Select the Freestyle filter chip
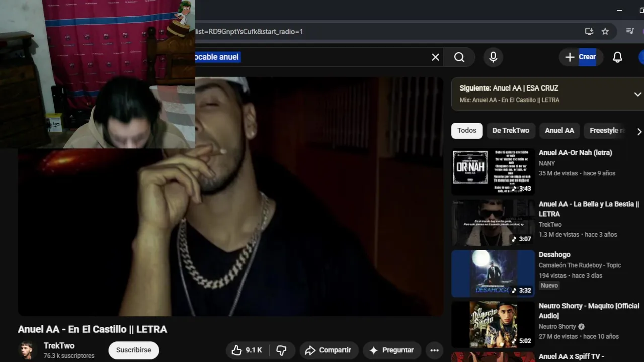The height and width of the screenshot is (362, 644). coord(606,131)
